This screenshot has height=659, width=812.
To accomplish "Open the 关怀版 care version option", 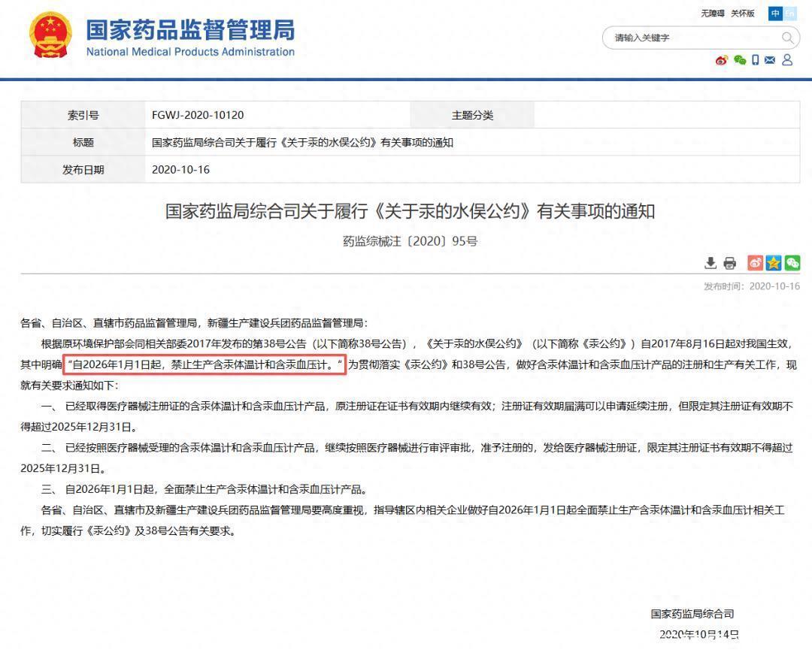I will pos(742,13).
